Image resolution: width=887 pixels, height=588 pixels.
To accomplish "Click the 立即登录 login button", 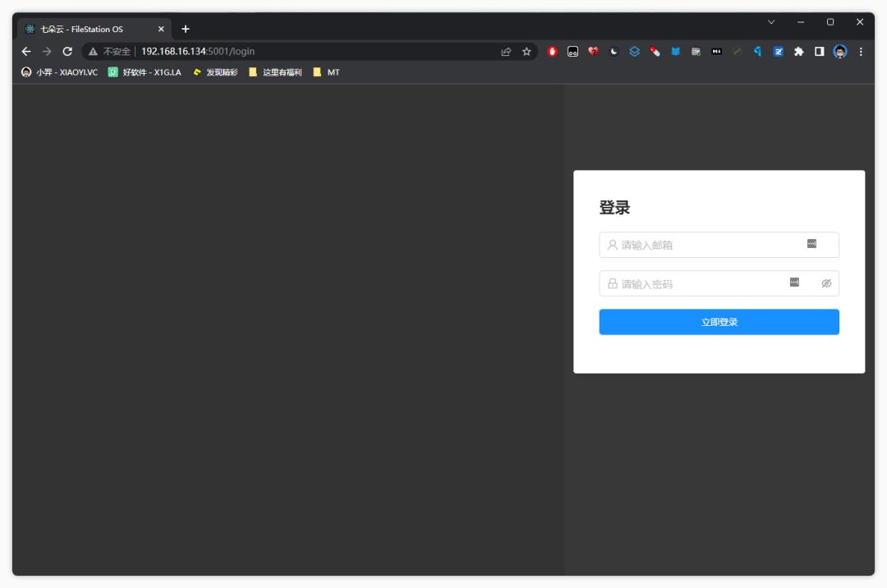I will click(x=719, y=322).
